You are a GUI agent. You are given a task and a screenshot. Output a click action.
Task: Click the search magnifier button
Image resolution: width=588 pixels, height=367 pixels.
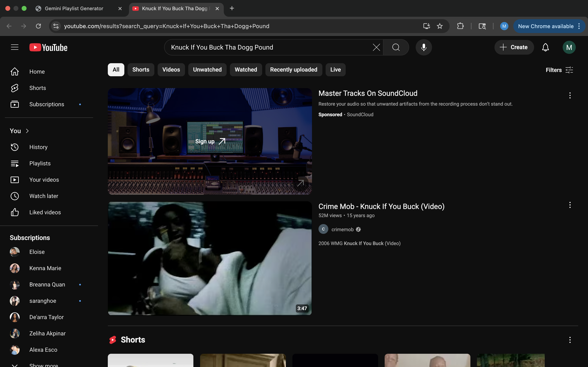396,47
